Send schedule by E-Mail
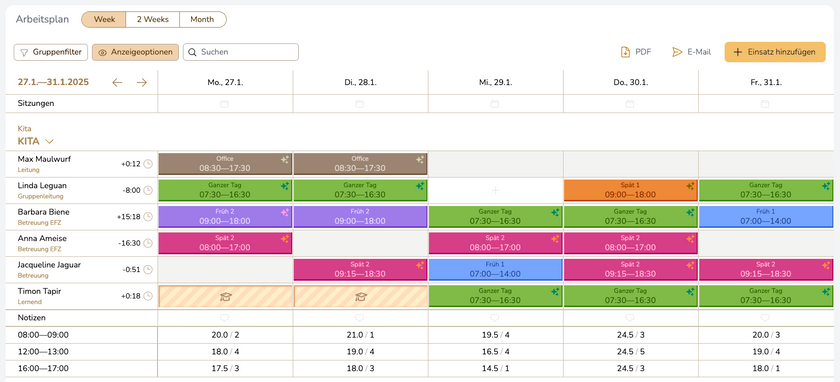840x382 pixels. click(x=691, y=52)
